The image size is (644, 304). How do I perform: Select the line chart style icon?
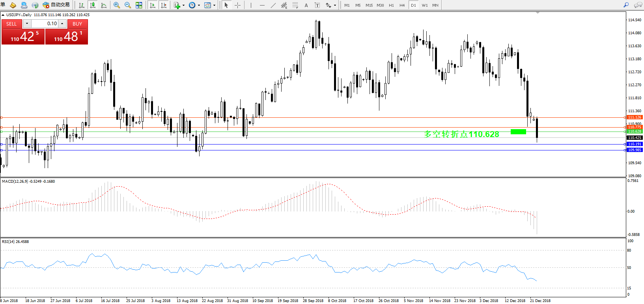tap(104, 5)
